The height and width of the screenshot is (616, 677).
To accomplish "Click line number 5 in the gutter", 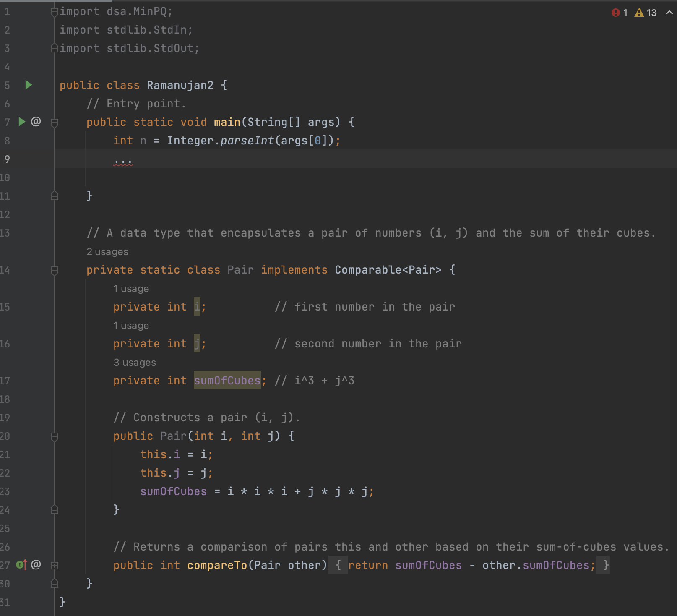I will click(7, 85).
